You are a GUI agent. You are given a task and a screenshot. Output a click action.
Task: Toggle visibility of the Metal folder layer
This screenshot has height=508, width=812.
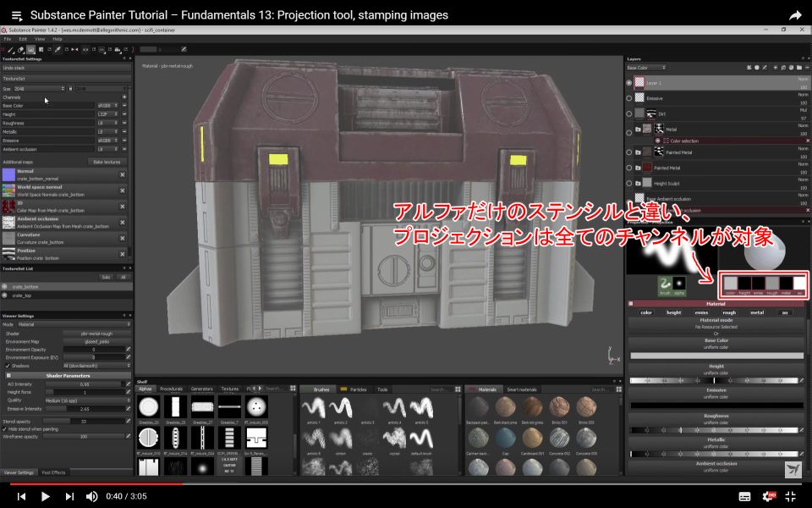(629, 132)
